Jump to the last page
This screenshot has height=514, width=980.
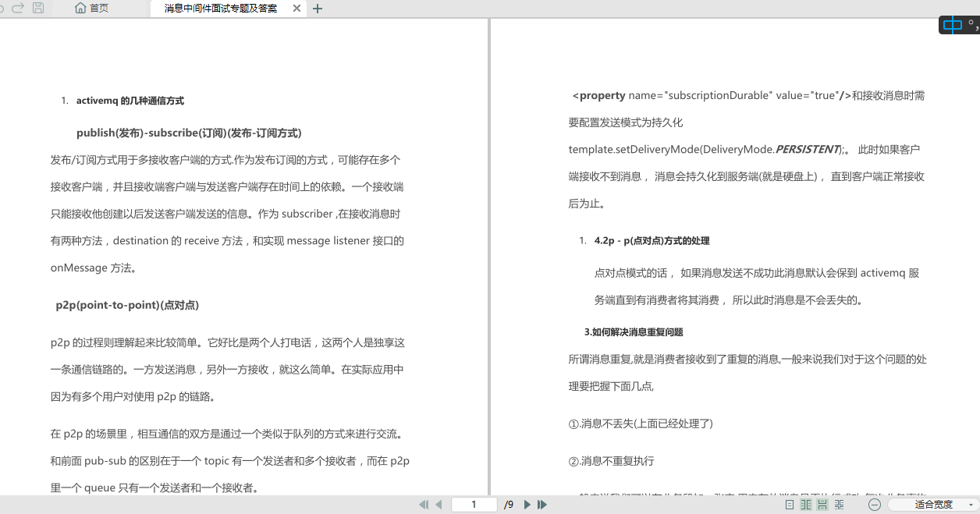click(x=542, y=505)
